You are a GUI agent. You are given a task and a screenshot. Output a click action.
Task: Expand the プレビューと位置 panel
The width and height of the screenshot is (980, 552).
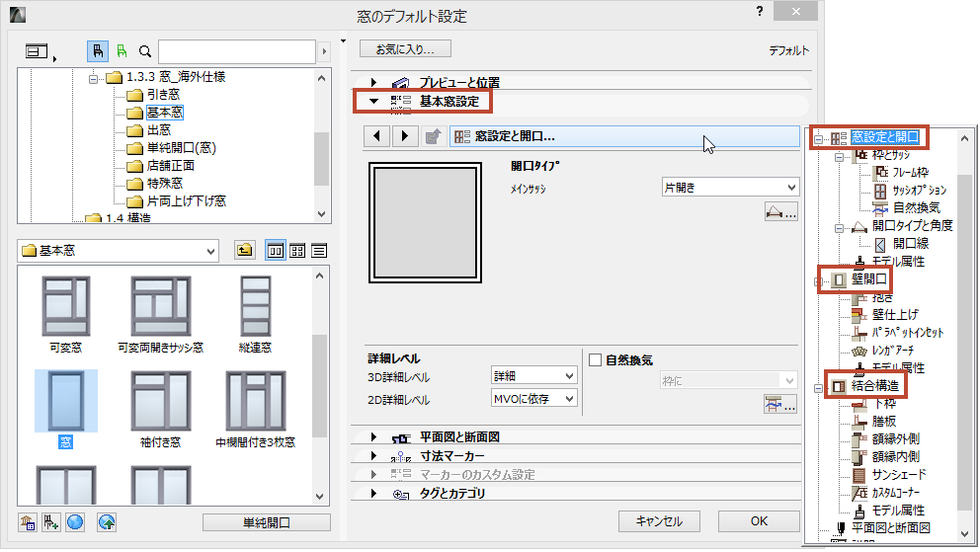(373, 82)
